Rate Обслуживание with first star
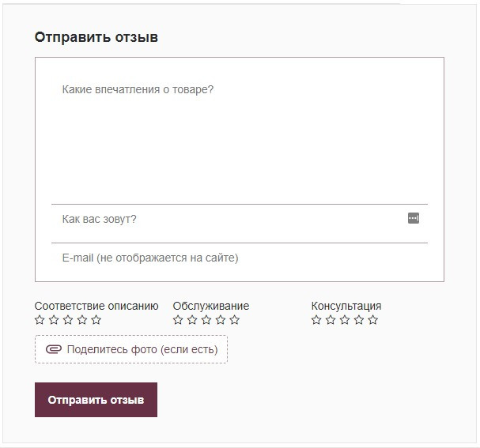This screenshot has width=480, height=448. [x=178, y=320]
